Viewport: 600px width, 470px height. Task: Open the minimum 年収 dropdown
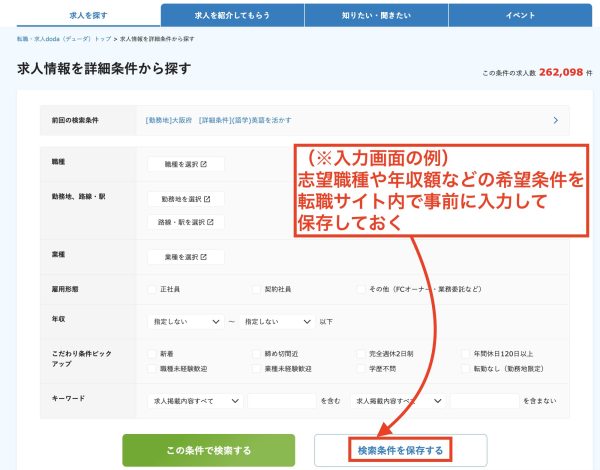click(x=186, y=322)
